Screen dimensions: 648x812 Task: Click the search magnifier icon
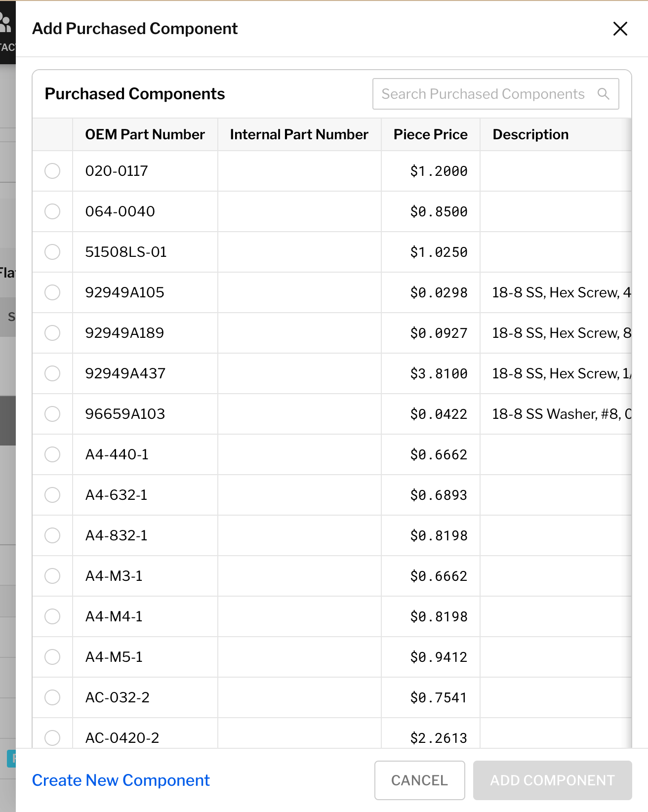click(x=604, y=93)
